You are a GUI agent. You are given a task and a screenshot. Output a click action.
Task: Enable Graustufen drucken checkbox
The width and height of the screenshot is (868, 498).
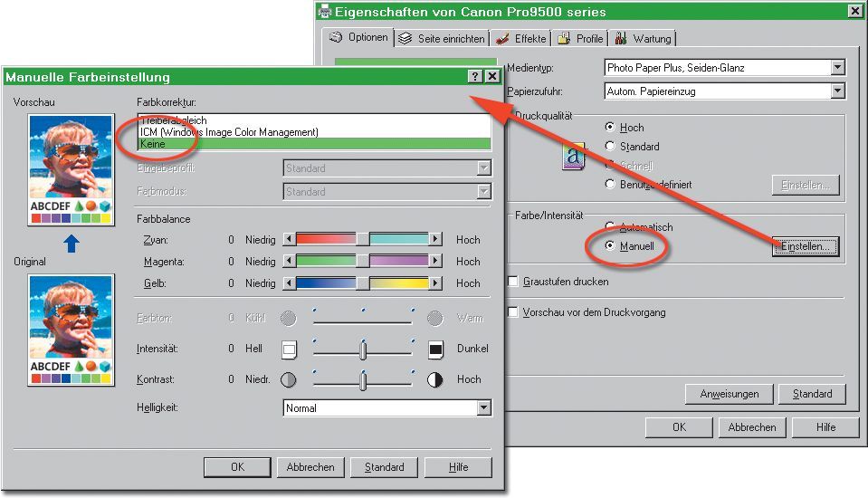tap(513, 282)
